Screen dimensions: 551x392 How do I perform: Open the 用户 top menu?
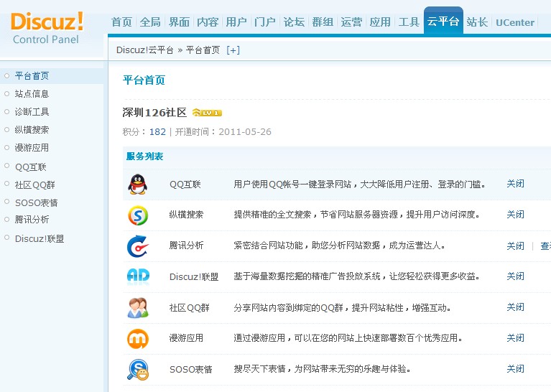(x=236, y=22)
